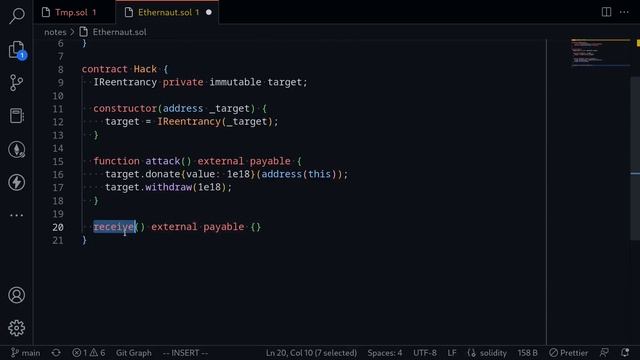
Task: Change the UTF-8 file encoding
Action: click(x=424, y=353)
